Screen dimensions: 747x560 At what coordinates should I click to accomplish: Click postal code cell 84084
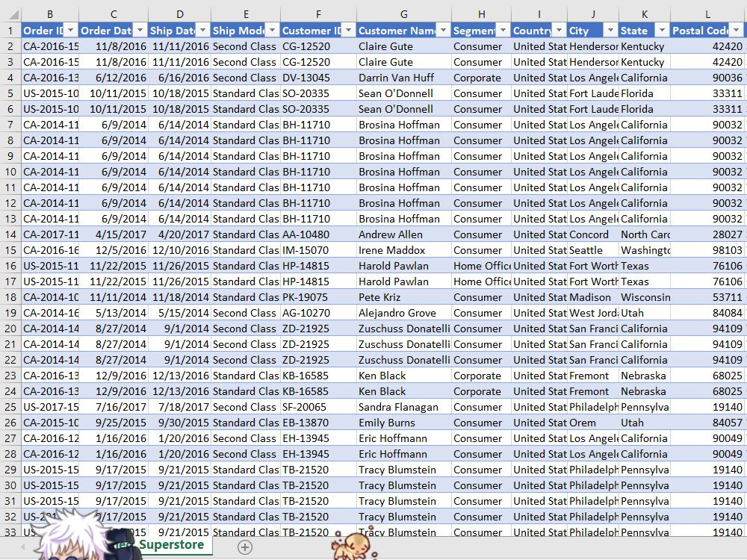(x=708, y=313)
